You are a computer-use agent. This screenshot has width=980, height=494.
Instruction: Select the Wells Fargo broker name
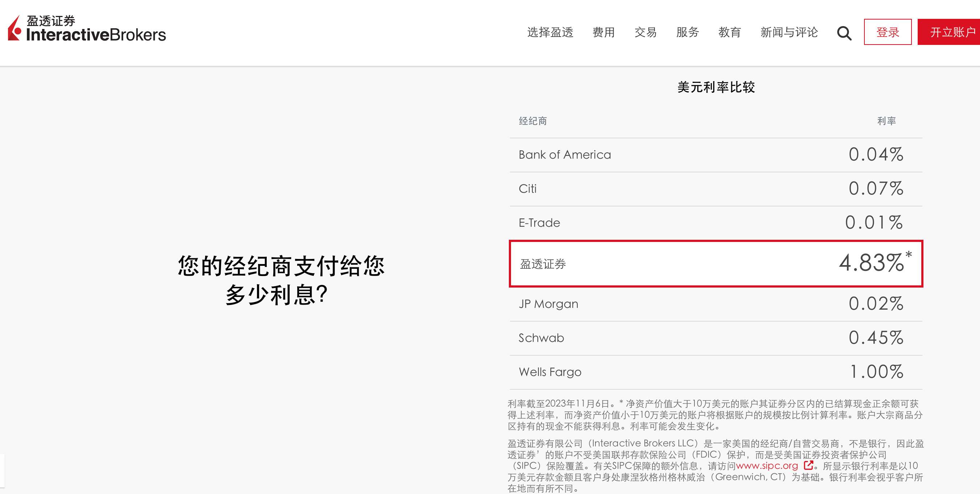click(x=550, y=372)
